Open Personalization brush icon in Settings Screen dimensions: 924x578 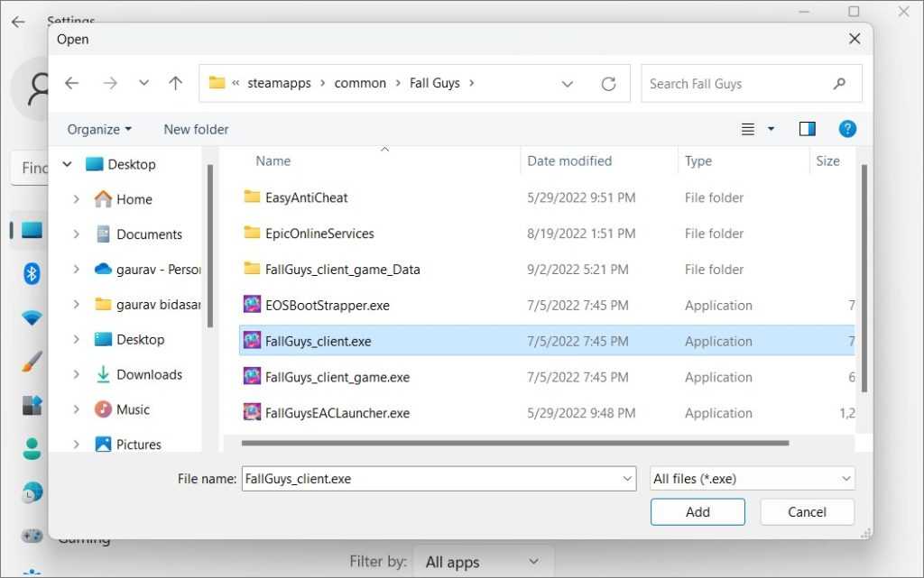[x=32, y=362]
